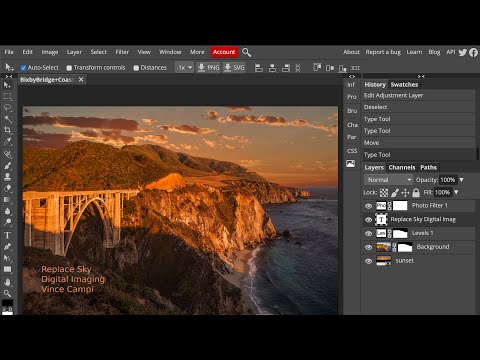Hide the Levels 1 layer
The height and width of the screenshot is (360, 480).
[368, 233]
